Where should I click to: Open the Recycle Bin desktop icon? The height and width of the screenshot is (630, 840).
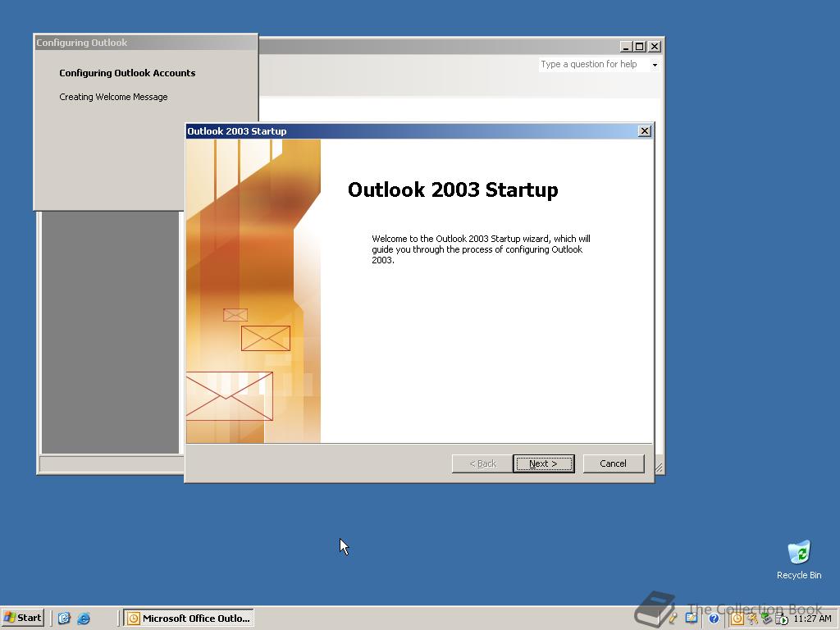(799, 559)
